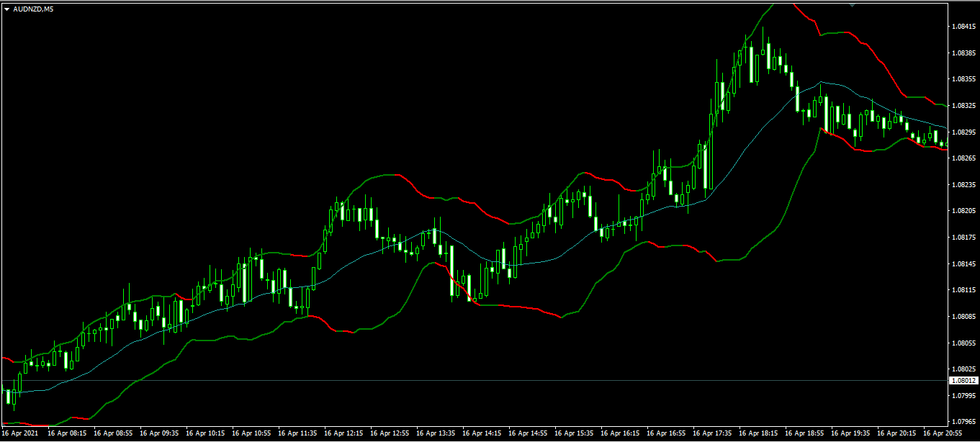Click price scale value 1.08205

click(x=963, y=211)
